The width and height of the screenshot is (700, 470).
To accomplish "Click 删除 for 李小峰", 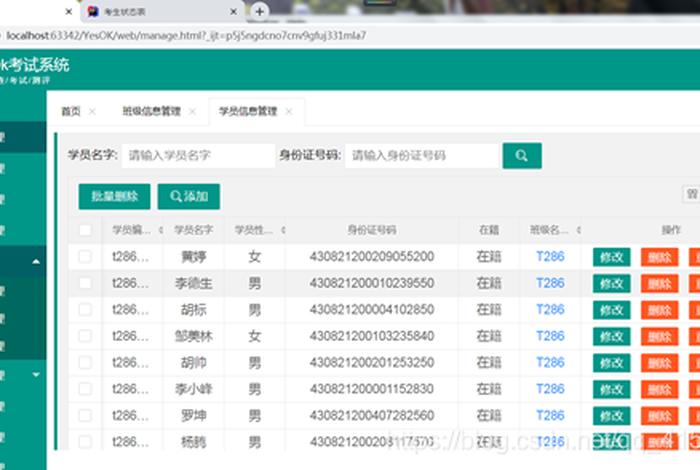I will tap(659, 390).
